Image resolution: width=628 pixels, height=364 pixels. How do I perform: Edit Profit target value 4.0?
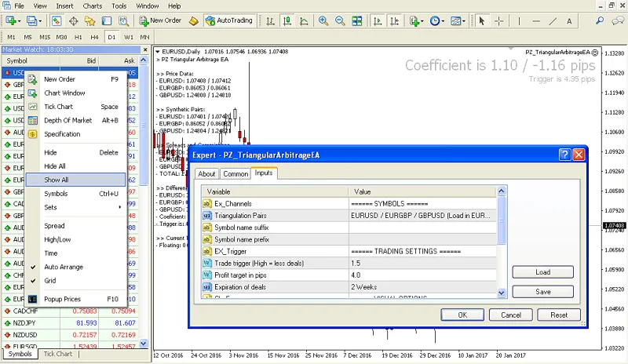click(x=422, y=275)
